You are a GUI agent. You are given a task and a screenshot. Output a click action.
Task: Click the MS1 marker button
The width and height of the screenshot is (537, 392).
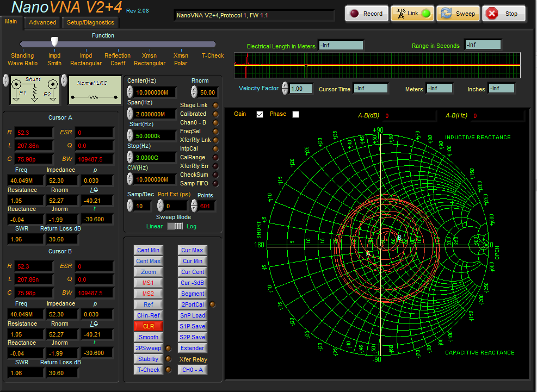149,283
